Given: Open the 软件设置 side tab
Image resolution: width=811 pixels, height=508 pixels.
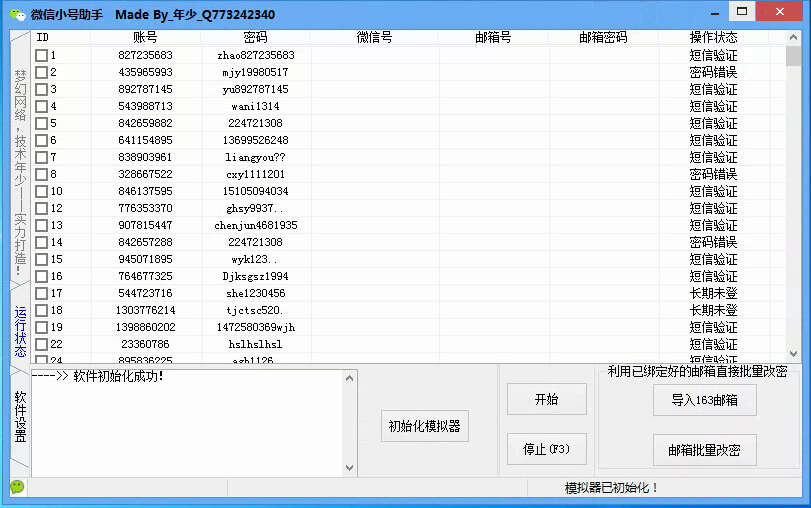Looking at the screenshot, I should tap(20, 416).
